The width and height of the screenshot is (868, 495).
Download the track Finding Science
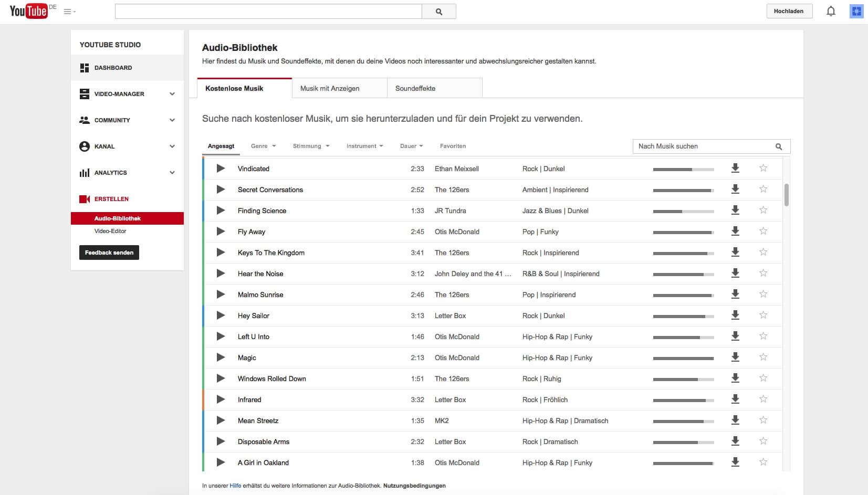[x=735, y=210]
